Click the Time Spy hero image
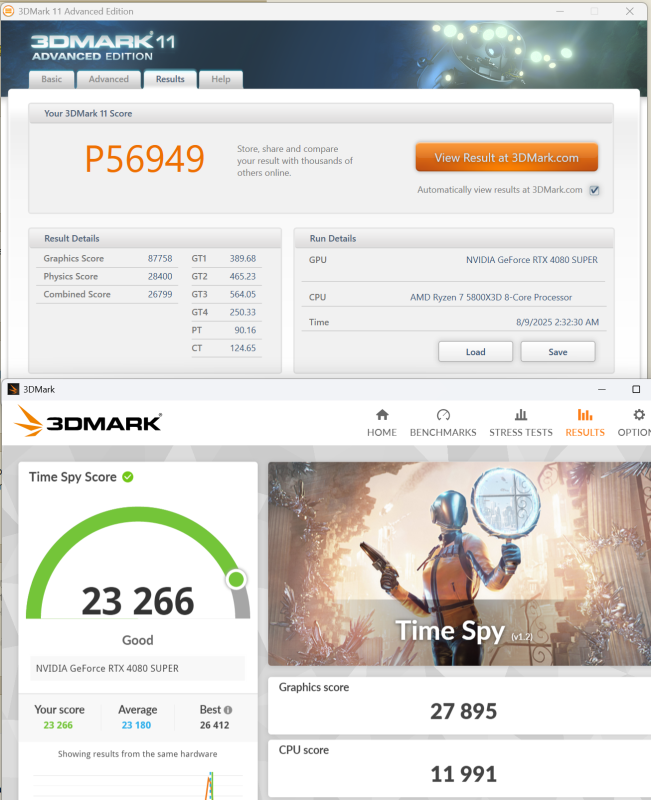Screen dimensions: 651x800 click(x=459, y=563)
